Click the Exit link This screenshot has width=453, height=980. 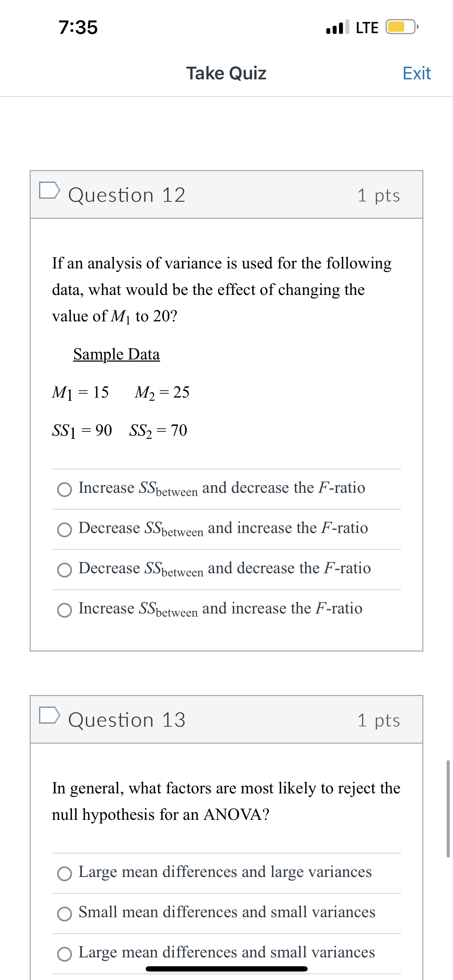[x=417, y=73]
